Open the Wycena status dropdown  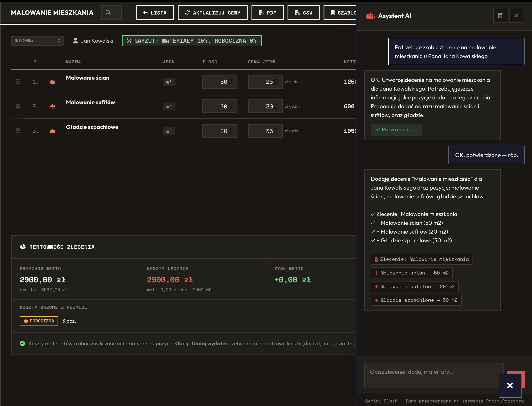click(x=37, y=41)
